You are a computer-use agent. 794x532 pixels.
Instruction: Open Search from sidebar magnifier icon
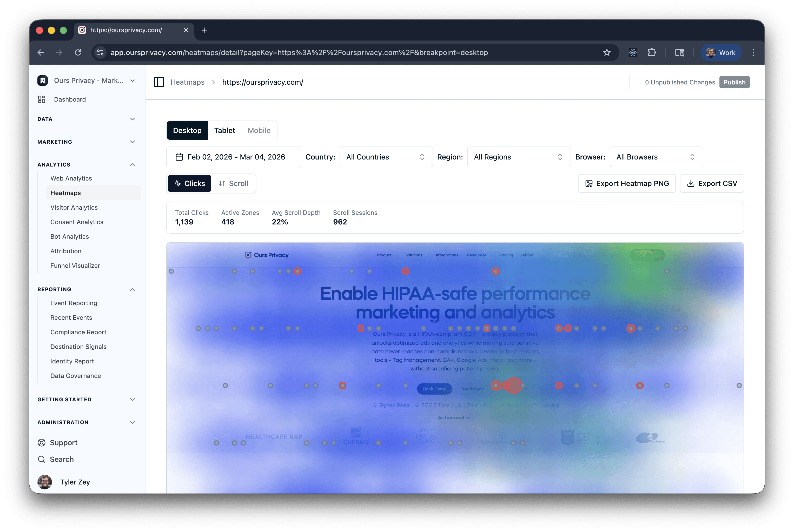click(42, 459)
